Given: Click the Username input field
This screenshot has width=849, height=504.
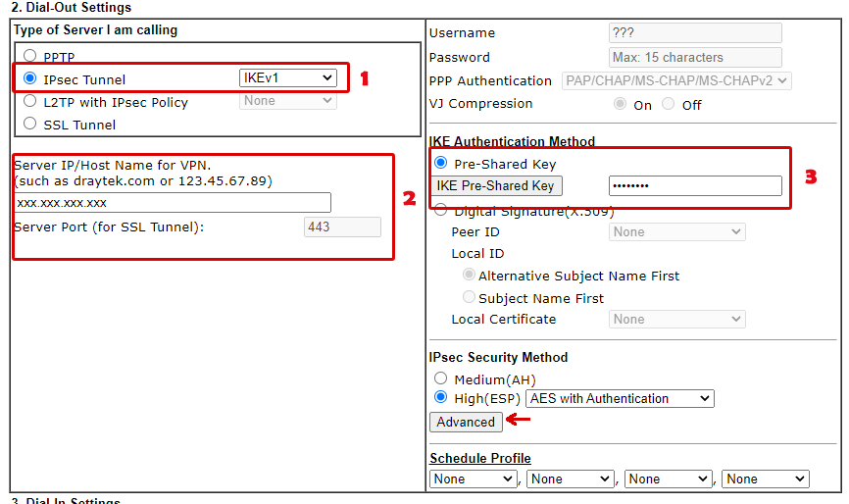Looking at the screenshot, I should click(694, 33).
